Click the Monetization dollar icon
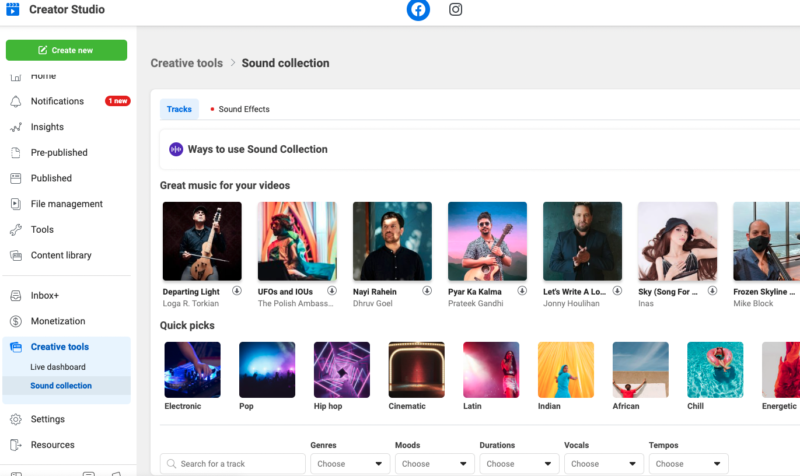 pyautogui.click(x=16, y=321)
